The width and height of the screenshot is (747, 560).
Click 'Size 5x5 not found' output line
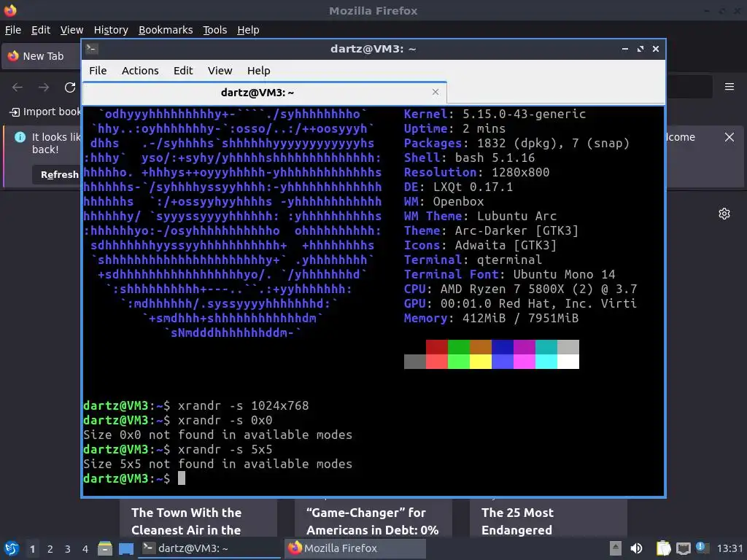click(217, 464)
